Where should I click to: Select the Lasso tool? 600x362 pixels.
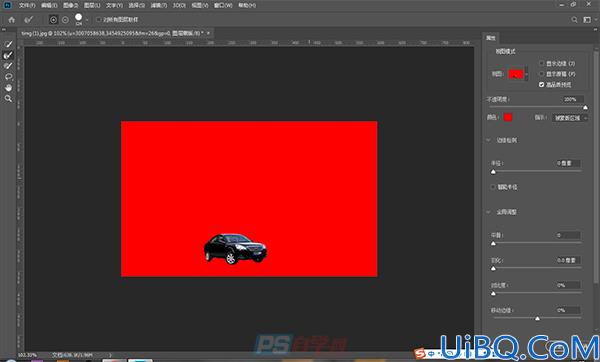[x=8, y=77]
